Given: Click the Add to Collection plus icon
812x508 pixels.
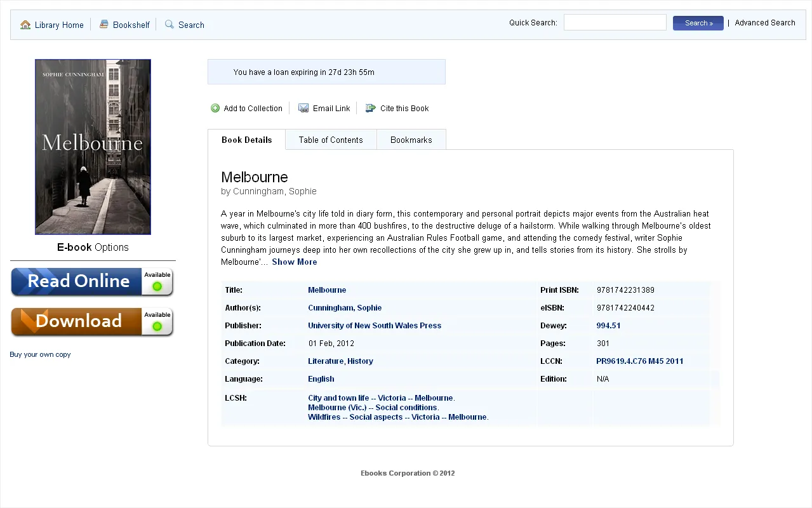Looking at the screenshot, I should pos(215,108).
